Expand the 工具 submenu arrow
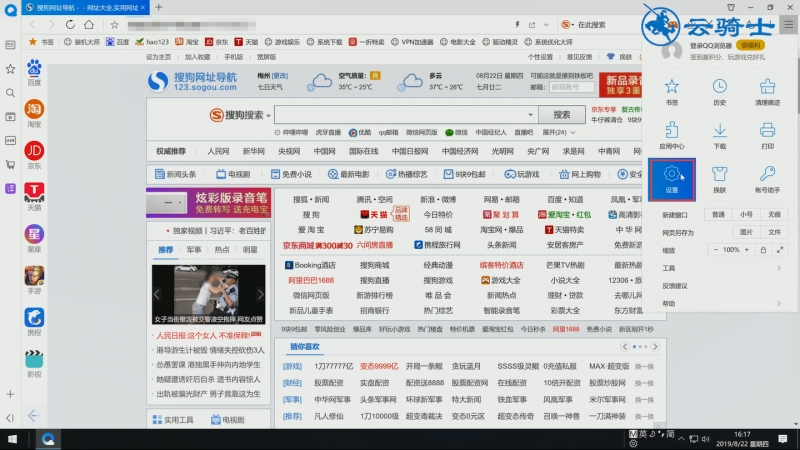 [779, 268]
